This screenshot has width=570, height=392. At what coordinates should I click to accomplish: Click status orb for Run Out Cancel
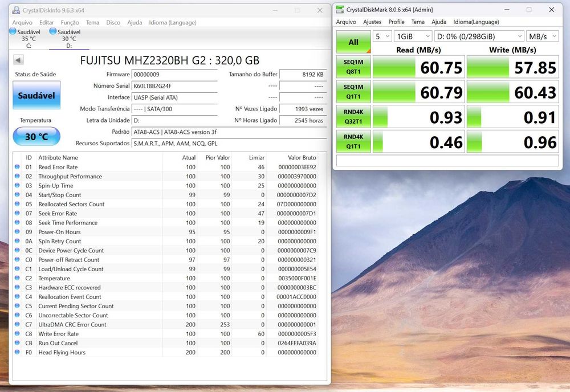tap(17, 342)
